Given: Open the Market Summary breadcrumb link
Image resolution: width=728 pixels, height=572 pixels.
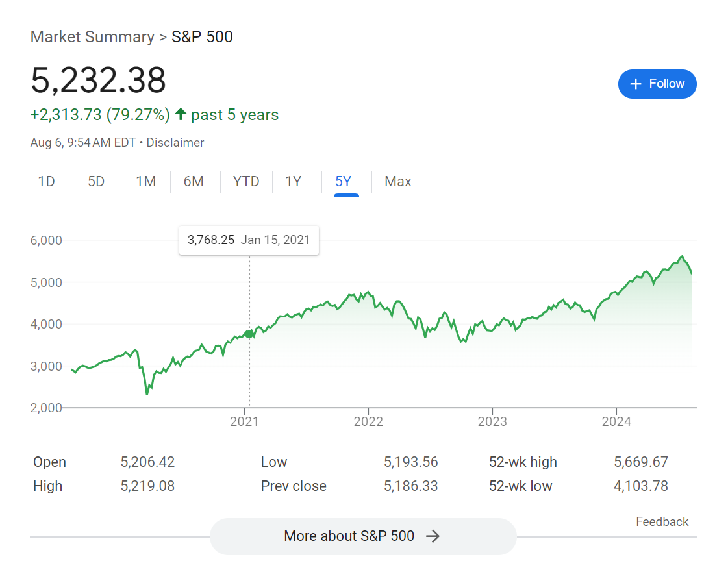Looking at the screenshot, I should pyautogui.click(x=92, y=37).
